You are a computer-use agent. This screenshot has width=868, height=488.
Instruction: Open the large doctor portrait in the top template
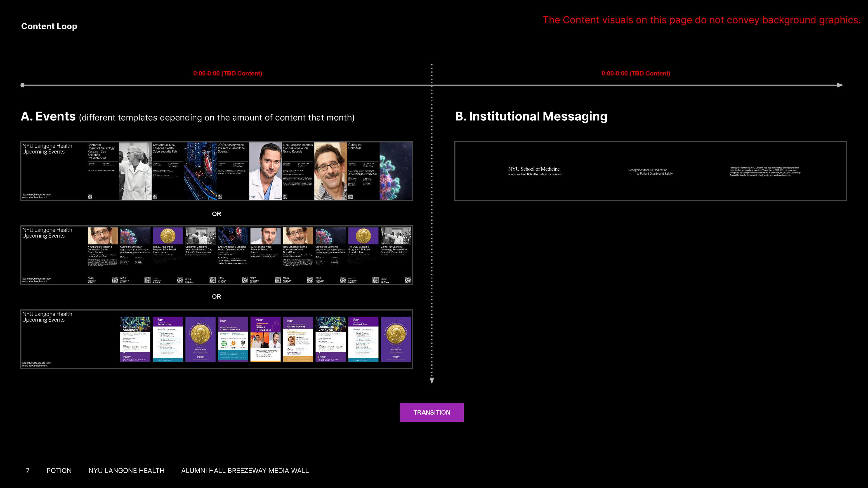pyautogui.click(x=265, y=171)
